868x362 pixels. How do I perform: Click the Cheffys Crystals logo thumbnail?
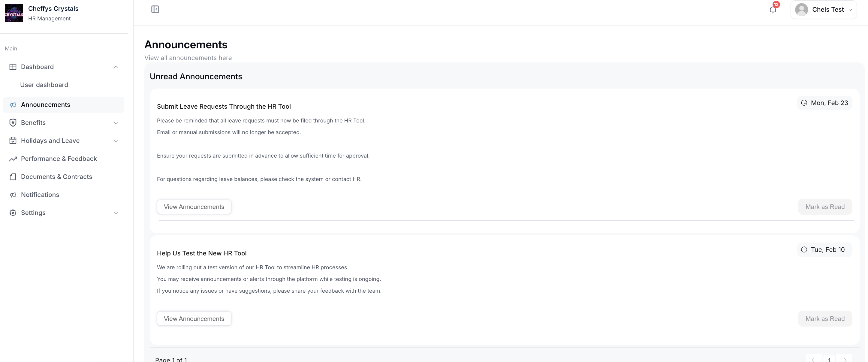[14, 13]
